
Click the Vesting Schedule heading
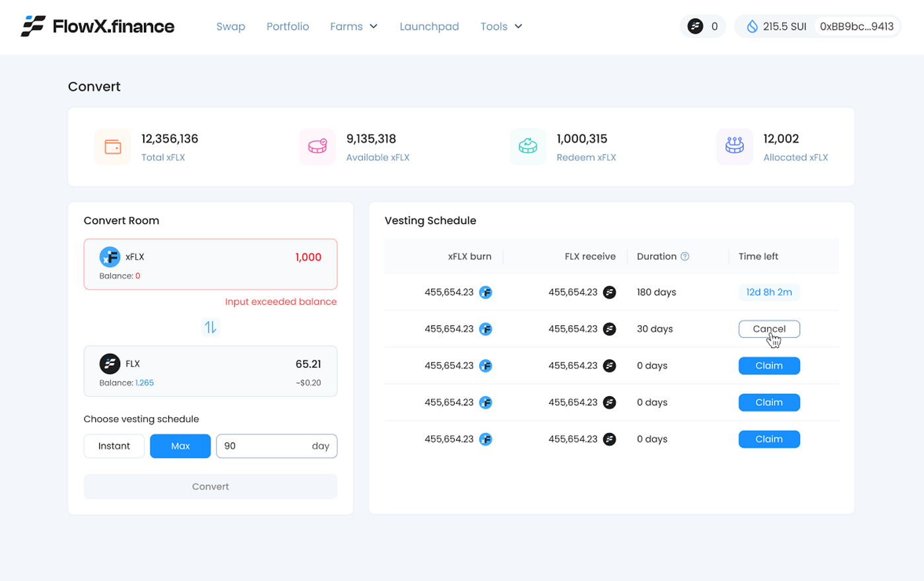[430, 221]
